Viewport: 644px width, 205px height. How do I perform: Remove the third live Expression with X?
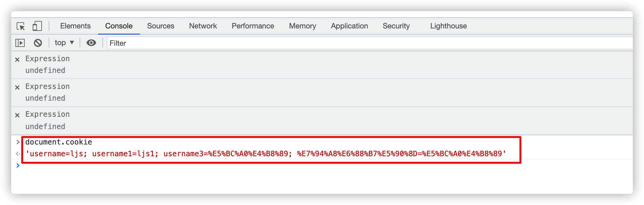17,115
